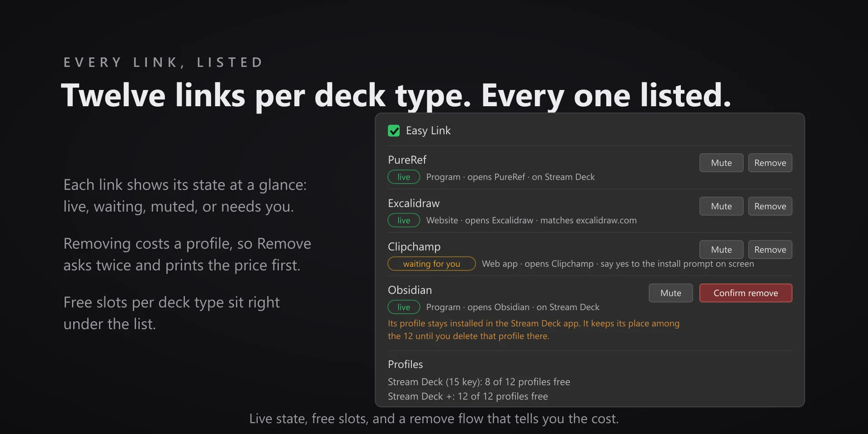The image size is (868, 434).
Task: Toggle the Easy Link checkbox
Action: pyautogui.click(x=394, y=131)
